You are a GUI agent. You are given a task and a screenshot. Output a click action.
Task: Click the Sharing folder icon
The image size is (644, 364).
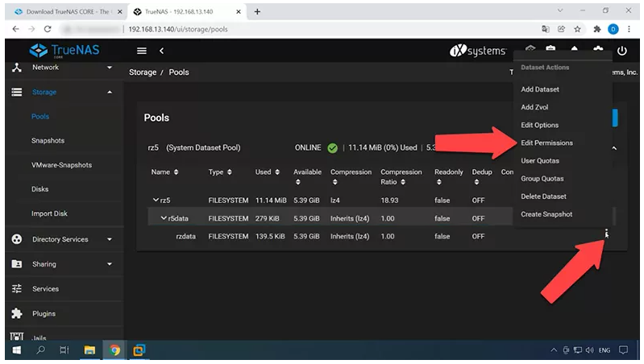pos(17,264)
